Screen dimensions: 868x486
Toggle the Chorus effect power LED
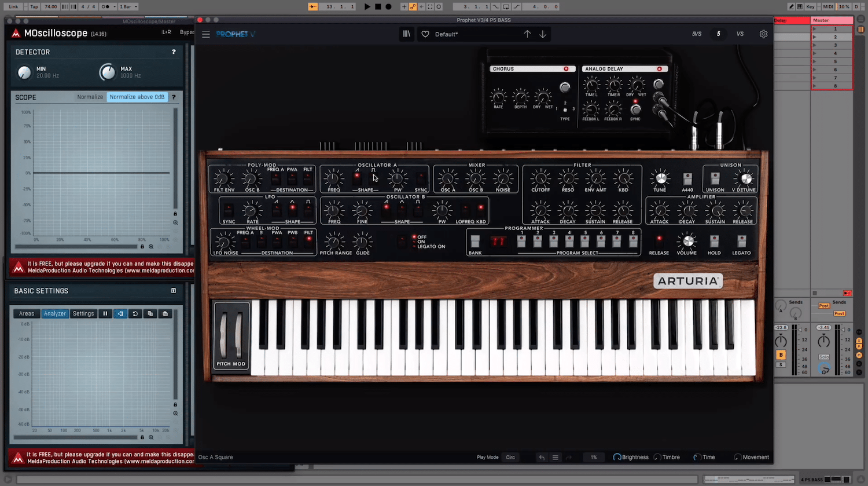(x=566, y=69)
